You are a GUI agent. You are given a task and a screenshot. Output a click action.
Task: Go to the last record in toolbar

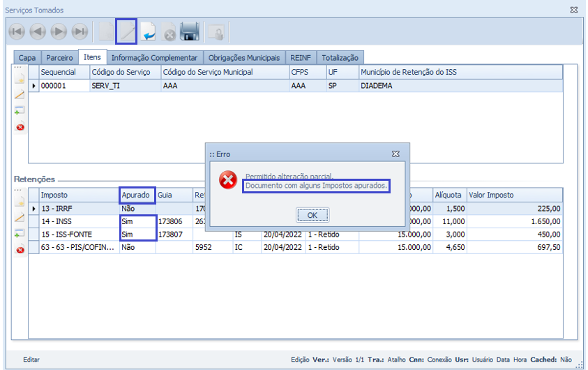(x=80, y=31)
